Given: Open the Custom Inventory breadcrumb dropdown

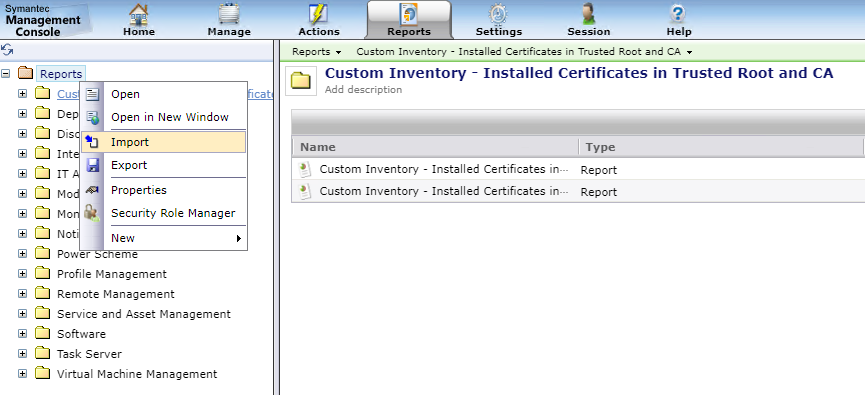Looking at the screenshot, I should (524, 52).
